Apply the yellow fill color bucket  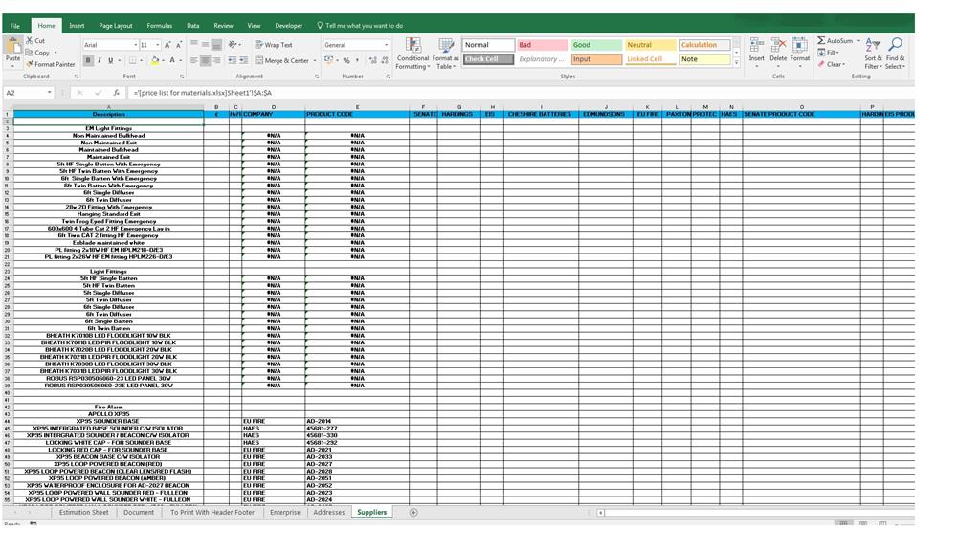pos(155,60)
